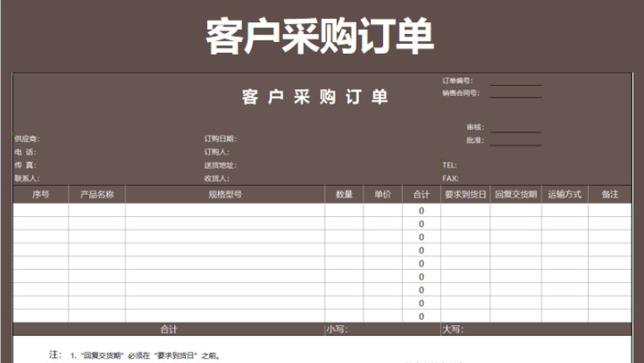
Task: Click the 单价 column header
Action: (x=383, y=195)
